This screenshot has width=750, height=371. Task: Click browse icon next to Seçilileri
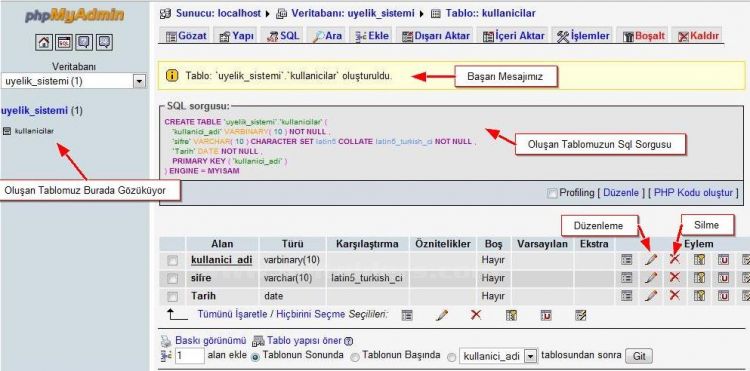[x=407, y=315]
